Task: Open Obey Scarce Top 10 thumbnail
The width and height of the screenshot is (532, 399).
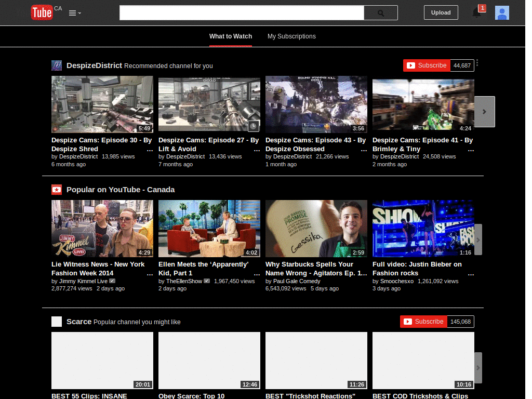Action: click(209, 361)
